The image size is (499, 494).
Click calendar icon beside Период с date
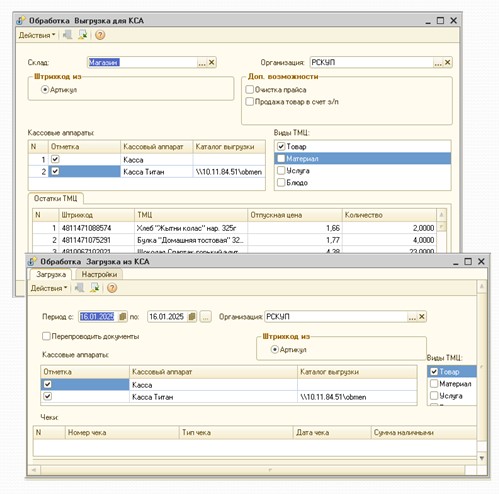[x=122, y=316]
